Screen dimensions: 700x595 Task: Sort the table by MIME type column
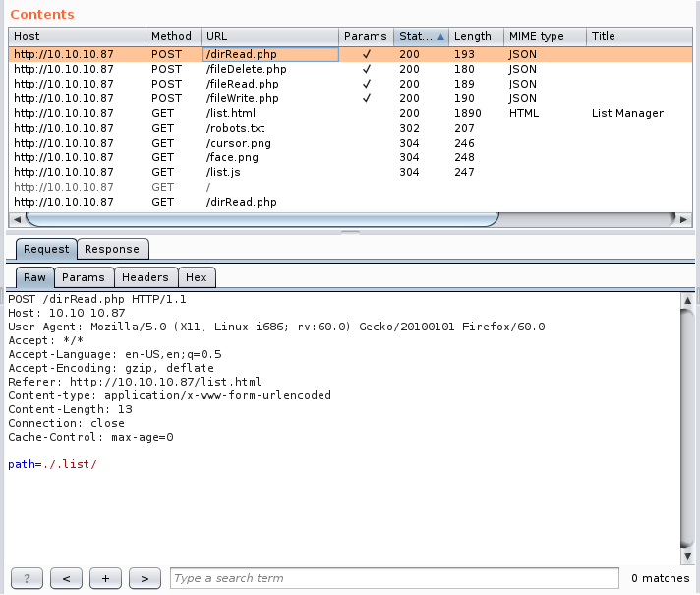(536, 36)
